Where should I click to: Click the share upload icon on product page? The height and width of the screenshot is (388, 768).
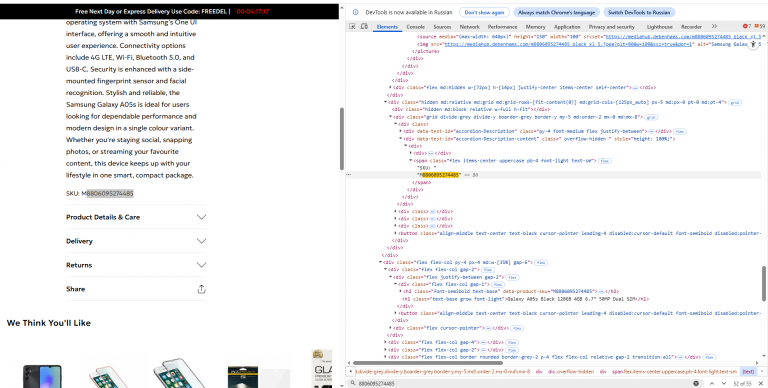201,289
